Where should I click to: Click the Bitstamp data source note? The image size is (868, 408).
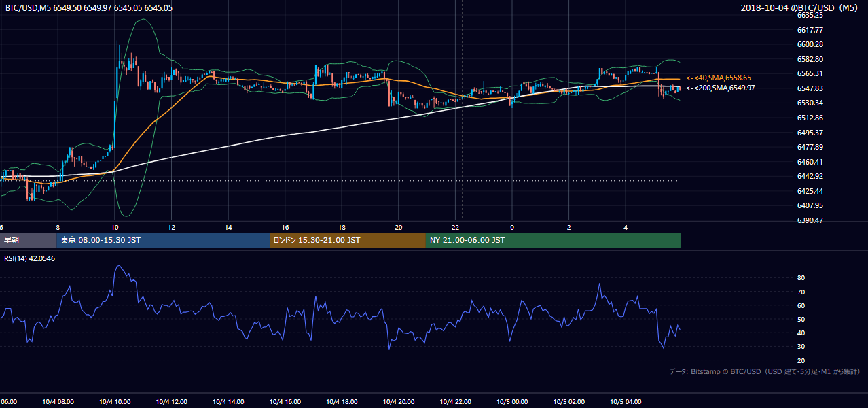[x=765, y=371]
